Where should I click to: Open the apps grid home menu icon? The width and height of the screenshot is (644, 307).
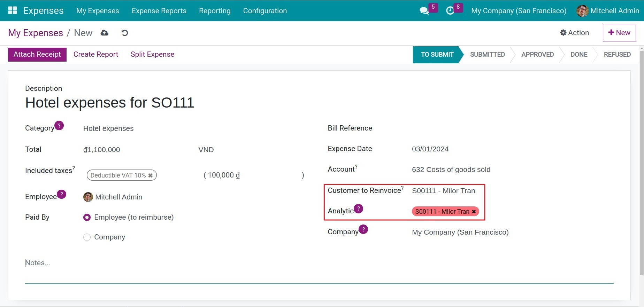[13, 10]
